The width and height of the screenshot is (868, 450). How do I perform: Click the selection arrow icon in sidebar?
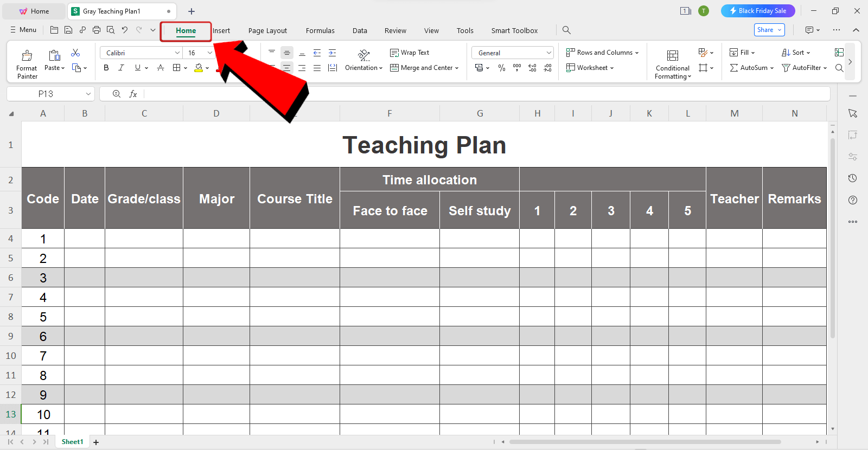pyautogui.click(x=853, y=113)
